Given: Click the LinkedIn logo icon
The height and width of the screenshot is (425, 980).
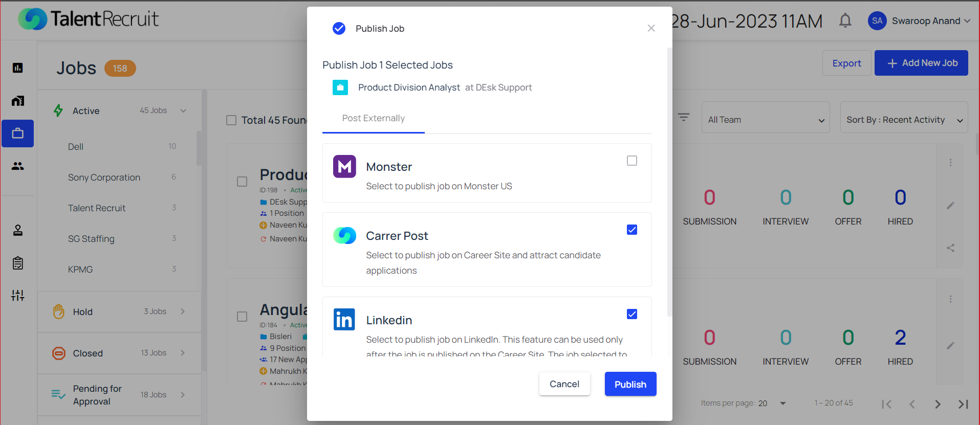Looking at the screenshot, I should [x=344, y=319].
